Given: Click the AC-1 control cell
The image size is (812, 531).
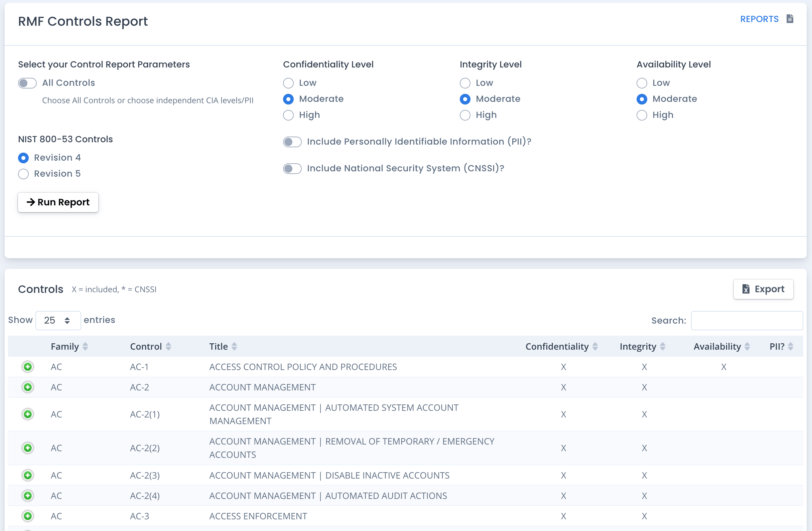Looking at the screenshot, I should (139, 367).
